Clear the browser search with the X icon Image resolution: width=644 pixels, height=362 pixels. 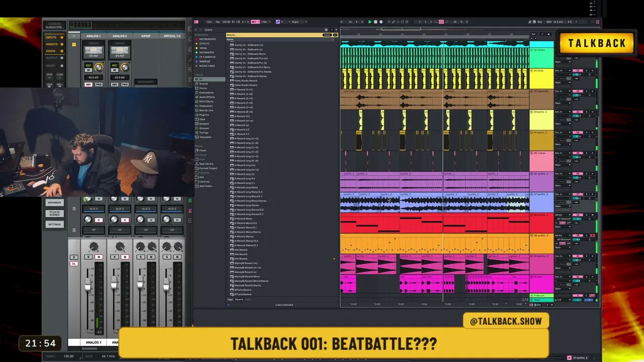pos(326,30)
